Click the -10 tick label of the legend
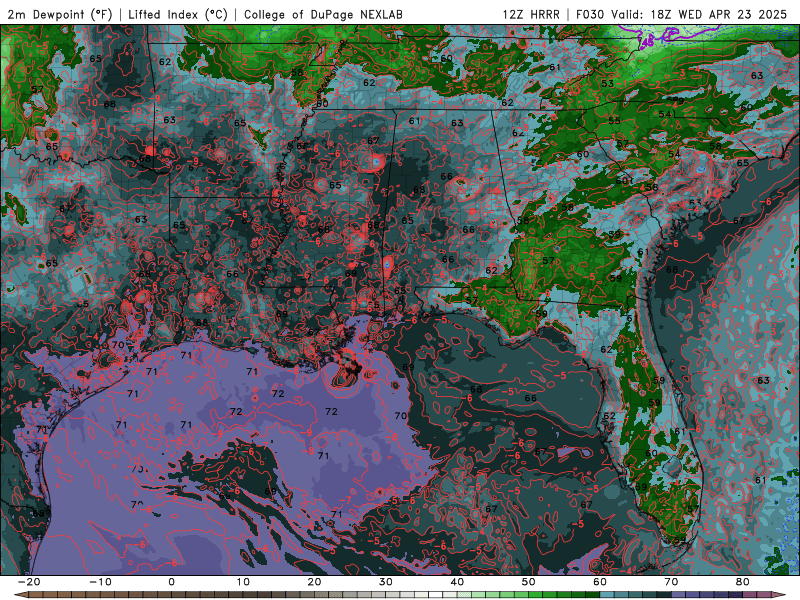800x600 pixels. [x=100, y=582]
